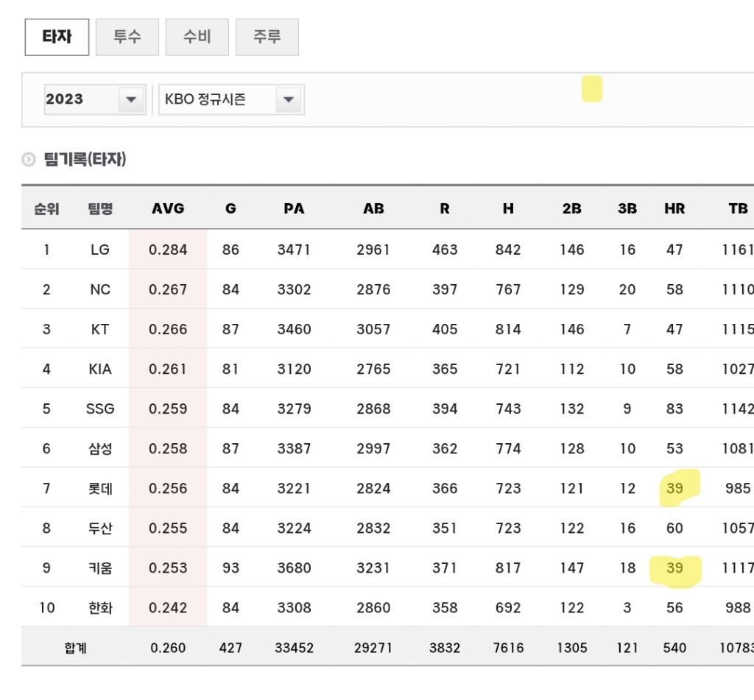Screen dimensions: 754x700
Task: Open the 수비 tab
Action: [197, 37]
